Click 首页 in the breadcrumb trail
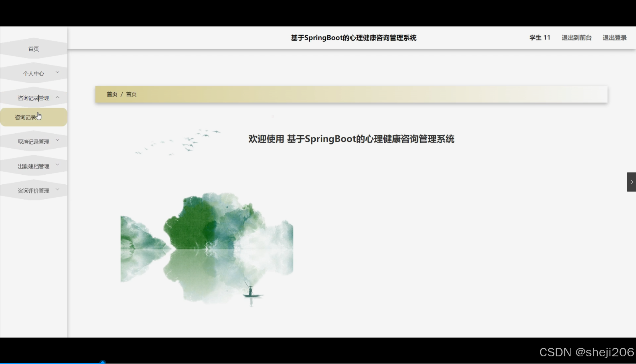This screenshot has width=636, height=364. tap(111, 94)
